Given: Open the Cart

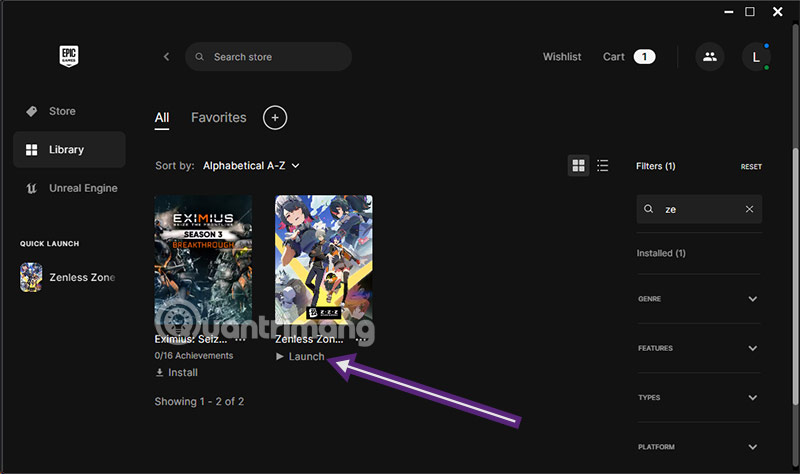Looking at the screenshot, I should tap(613, 57).
